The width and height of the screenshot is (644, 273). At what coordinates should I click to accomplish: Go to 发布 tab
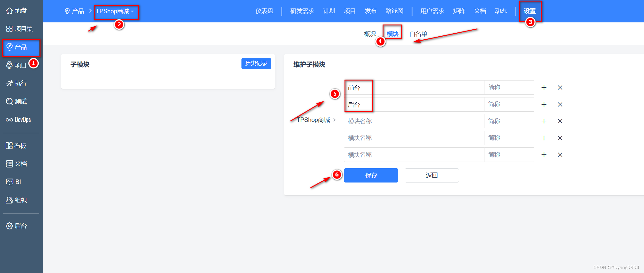(371, 11)
